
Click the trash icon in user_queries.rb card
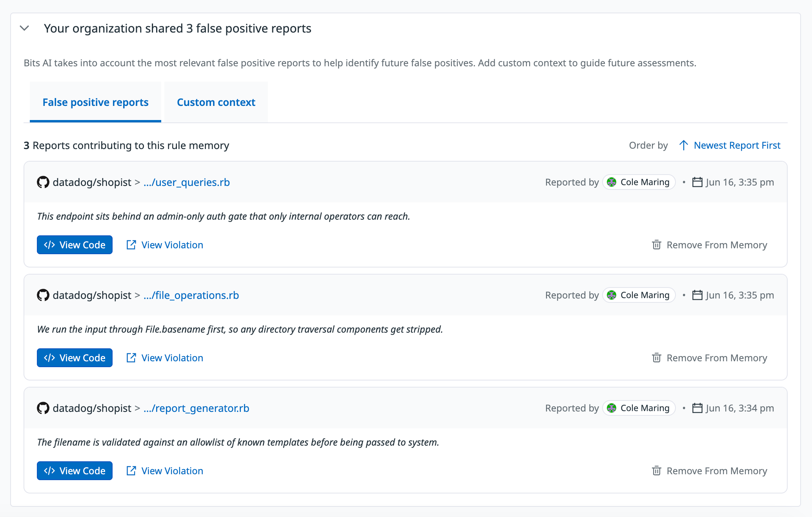coord(657,245)
